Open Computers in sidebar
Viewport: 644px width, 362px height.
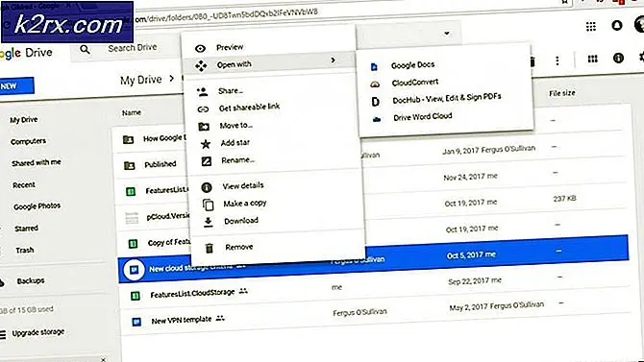pyautogui.click(x=28, y=141)
